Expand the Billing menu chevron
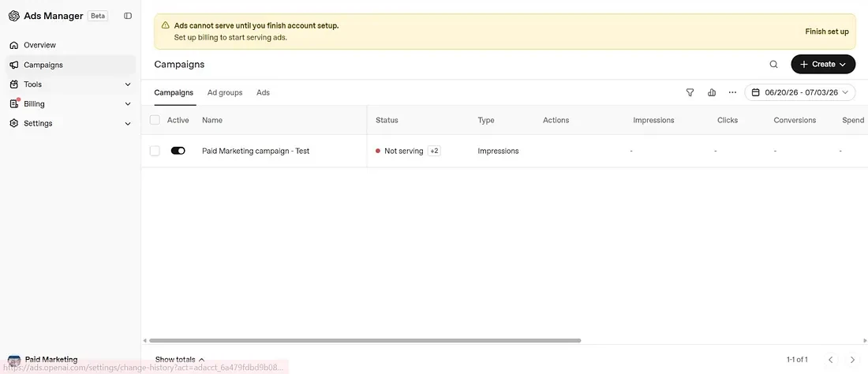This screenshot has width=868, height=374. pyautogui.click(x=128, y=104)
